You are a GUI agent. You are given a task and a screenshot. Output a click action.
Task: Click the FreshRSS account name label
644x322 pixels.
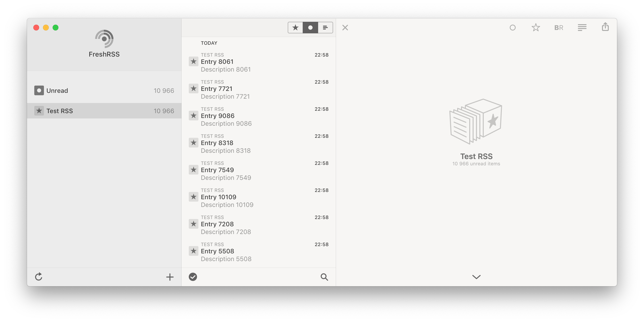104,54
